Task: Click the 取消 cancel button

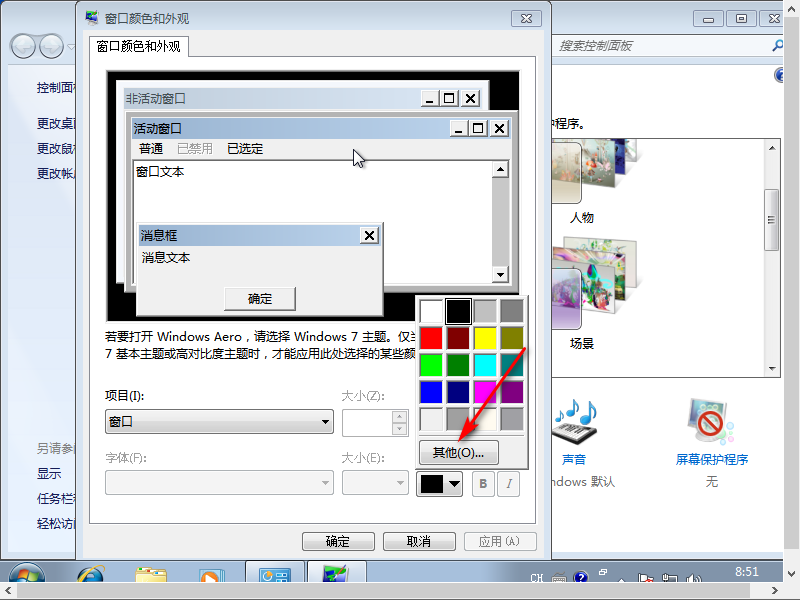Action: pos(419,542)
